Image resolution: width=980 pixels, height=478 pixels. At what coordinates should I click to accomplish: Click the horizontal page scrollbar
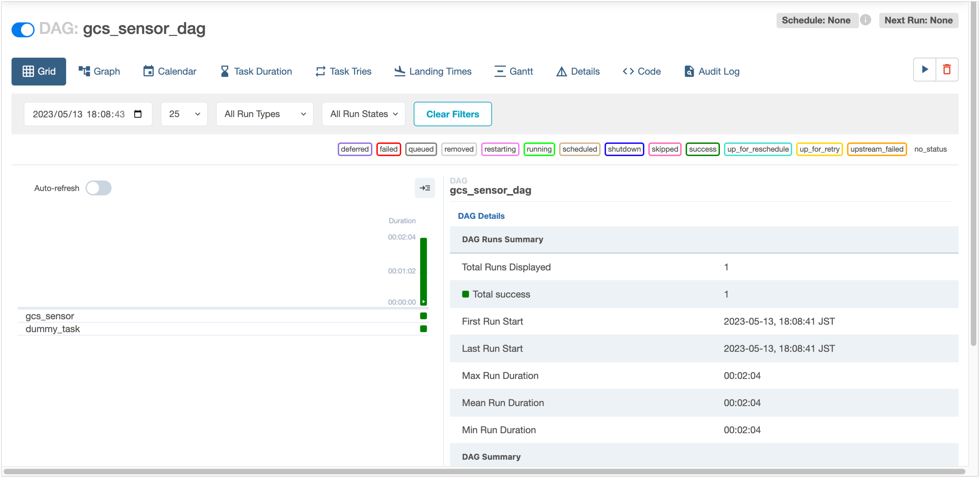[484, 472]
